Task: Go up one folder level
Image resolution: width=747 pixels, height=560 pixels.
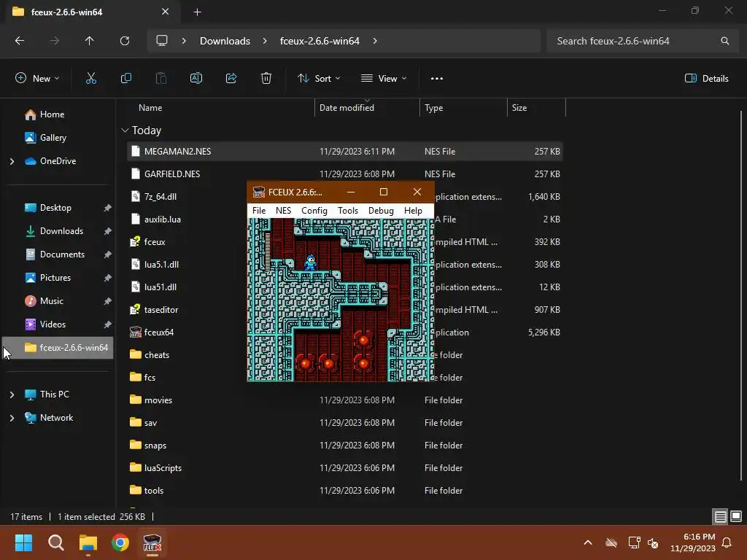Action: pos(89,41)
